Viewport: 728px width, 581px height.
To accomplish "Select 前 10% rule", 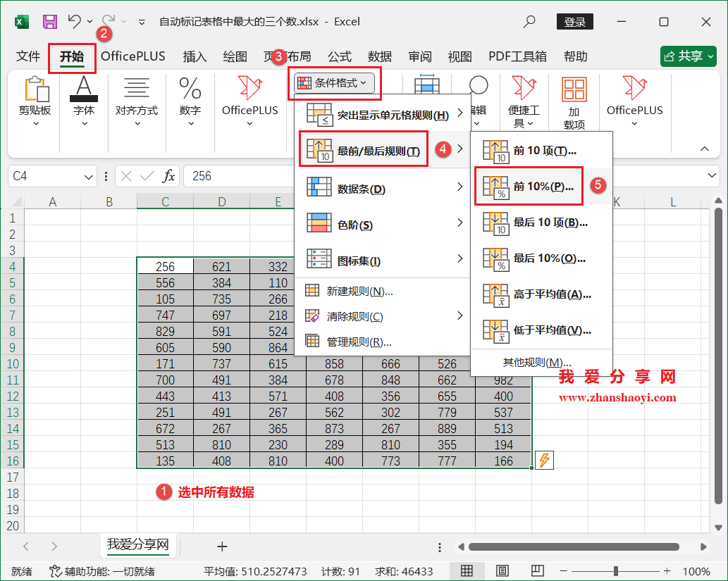I will click(x=541, y=187).
